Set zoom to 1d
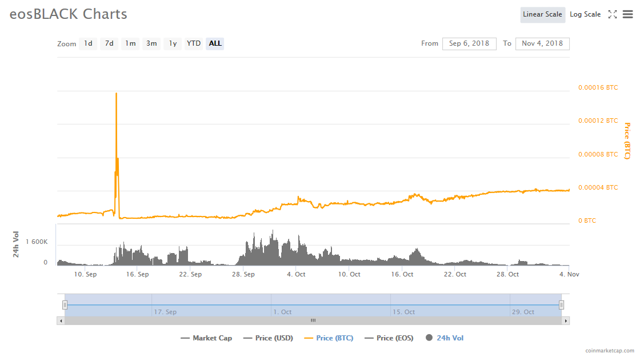 click(x=89, y=43)
